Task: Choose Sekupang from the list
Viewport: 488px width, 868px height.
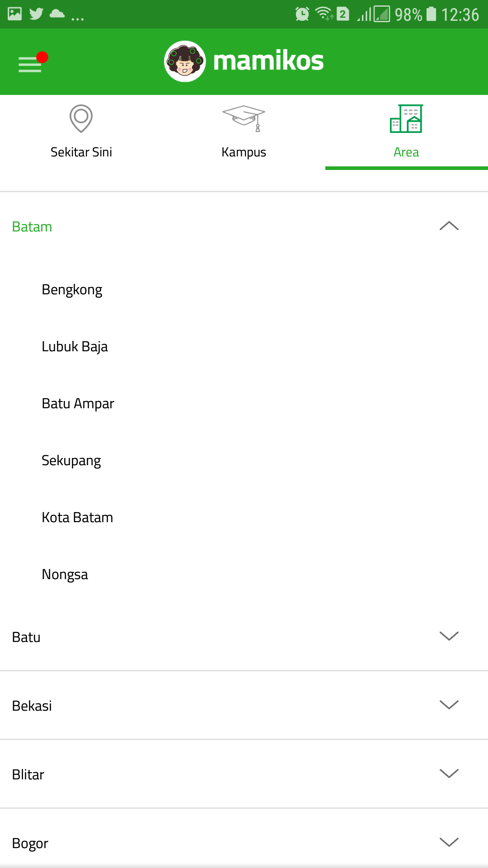Action: pos(71,460)
